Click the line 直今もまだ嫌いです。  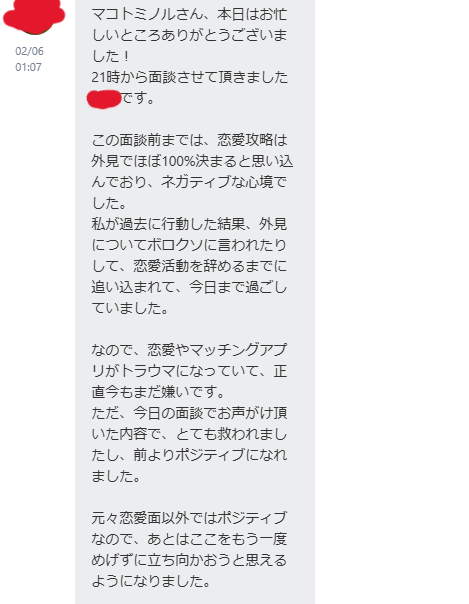158,392
